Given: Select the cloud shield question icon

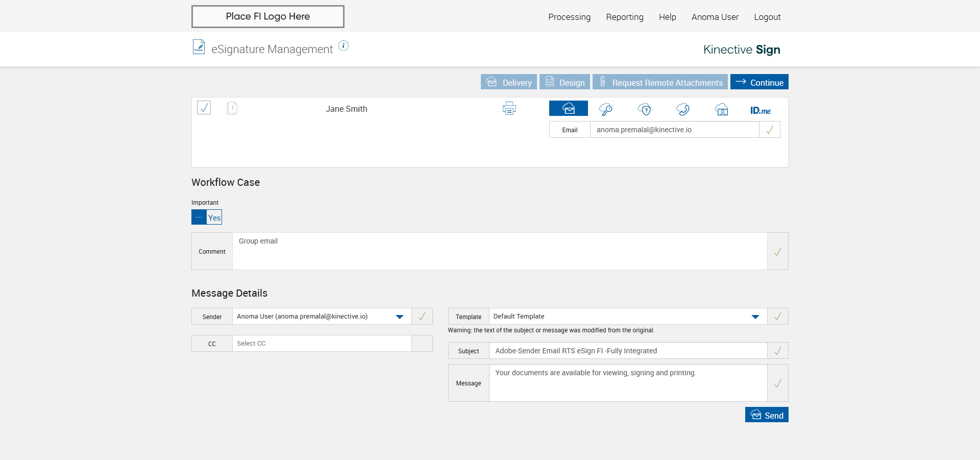Looking at the screenshot, I should point(645,109).
